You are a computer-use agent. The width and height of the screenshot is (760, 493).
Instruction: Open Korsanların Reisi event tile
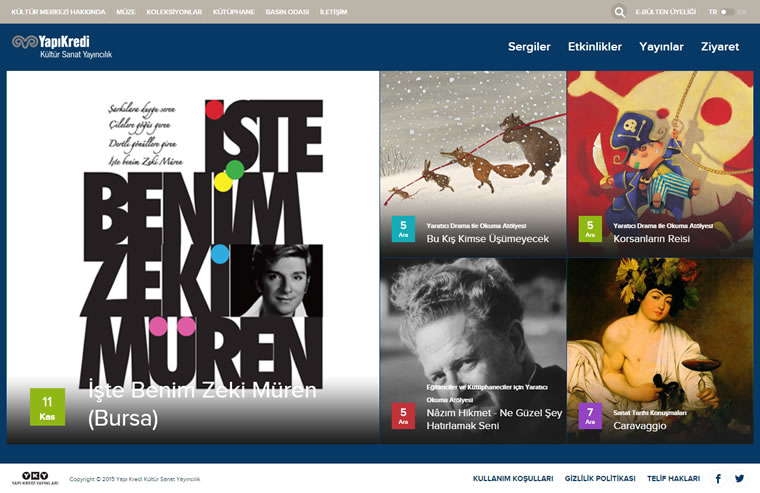[x=660, y=164]
